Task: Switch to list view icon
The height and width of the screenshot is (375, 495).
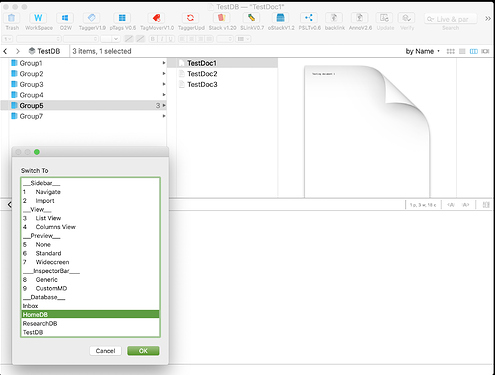Action: pyautogui.click(x=462, y=51)
